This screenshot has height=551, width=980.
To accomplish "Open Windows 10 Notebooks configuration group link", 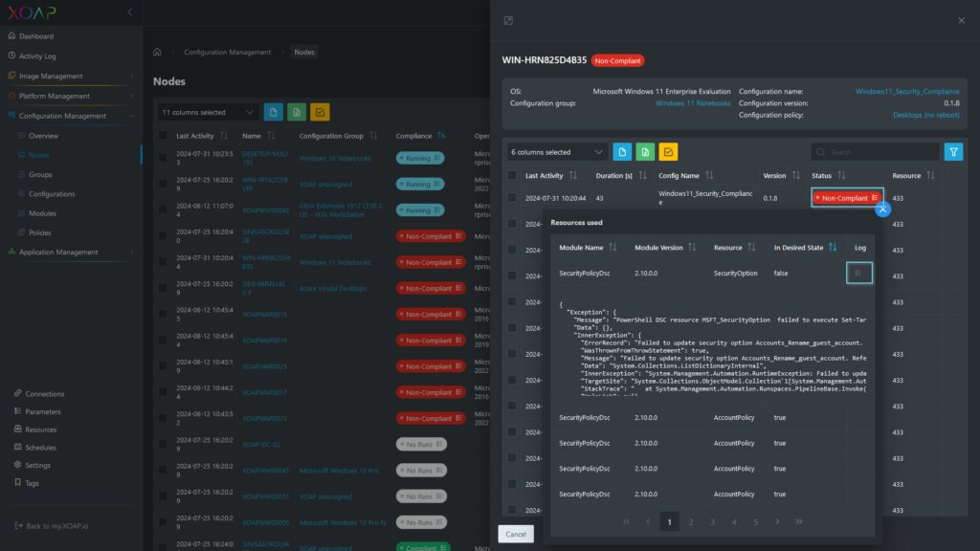I will [334, 158].
